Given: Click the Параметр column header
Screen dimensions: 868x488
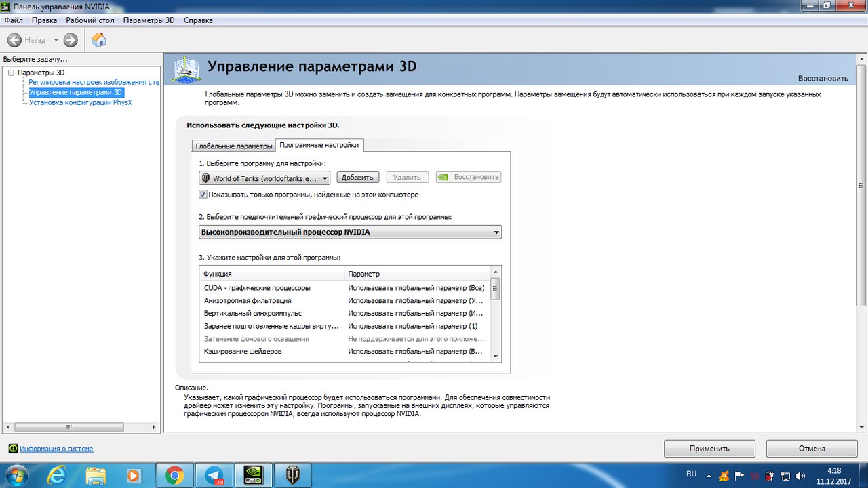Looking at the screenshot, I should click(418, 274).
